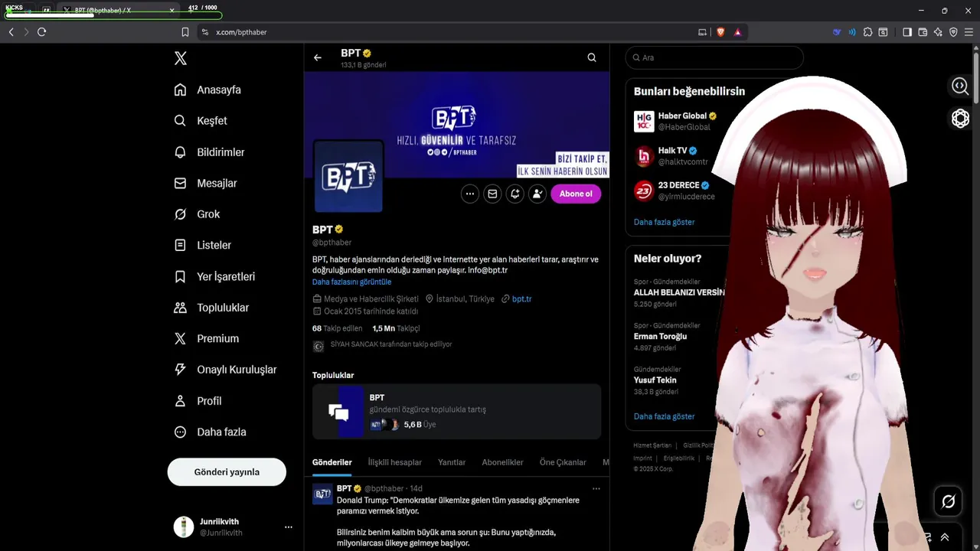Click the 68 Takip edilen count
Viewport: 980px width, 551px height.
337,328
